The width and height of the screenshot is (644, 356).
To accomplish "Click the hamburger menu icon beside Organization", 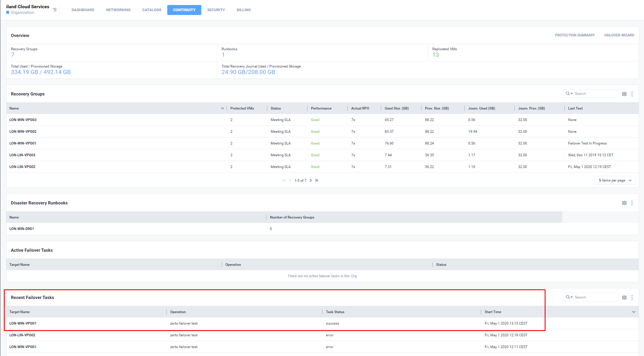I will tap(55, 10).
